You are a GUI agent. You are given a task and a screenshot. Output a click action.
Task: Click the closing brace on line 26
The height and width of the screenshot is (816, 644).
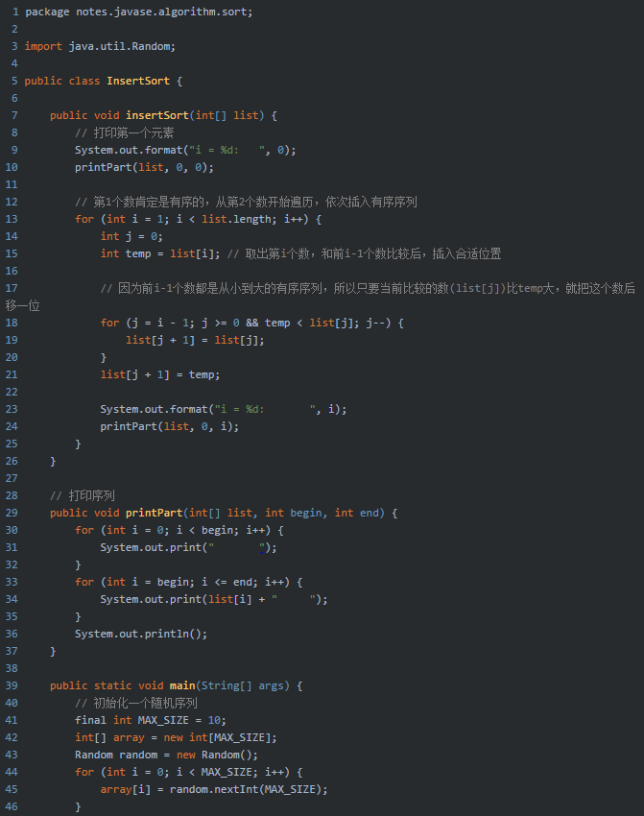(x=53, y=461)
